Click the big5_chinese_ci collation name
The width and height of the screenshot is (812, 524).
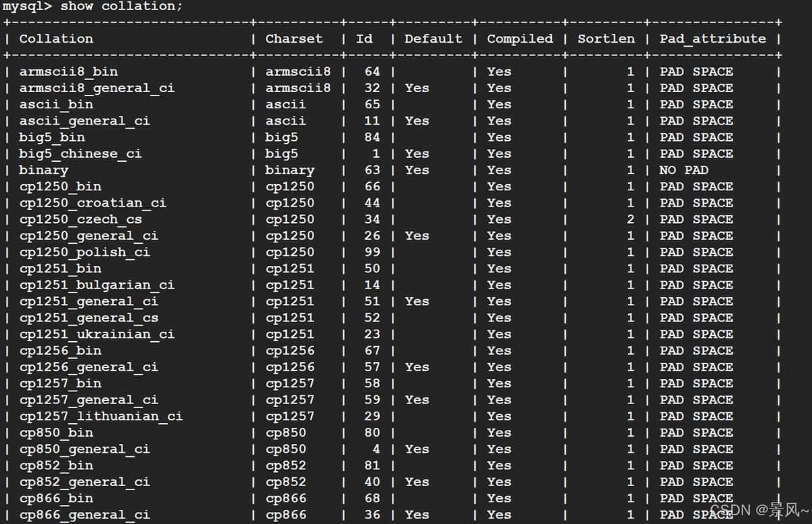[81, 153]
